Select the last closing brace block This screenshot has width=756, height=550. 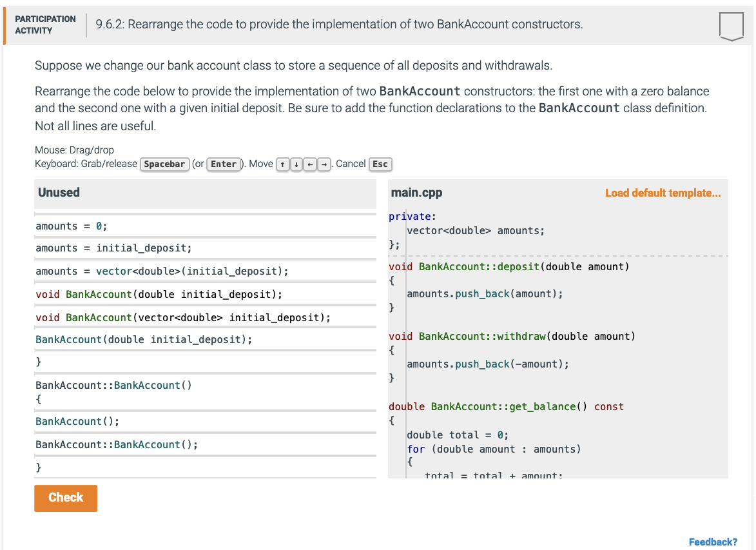pos(39,467)
